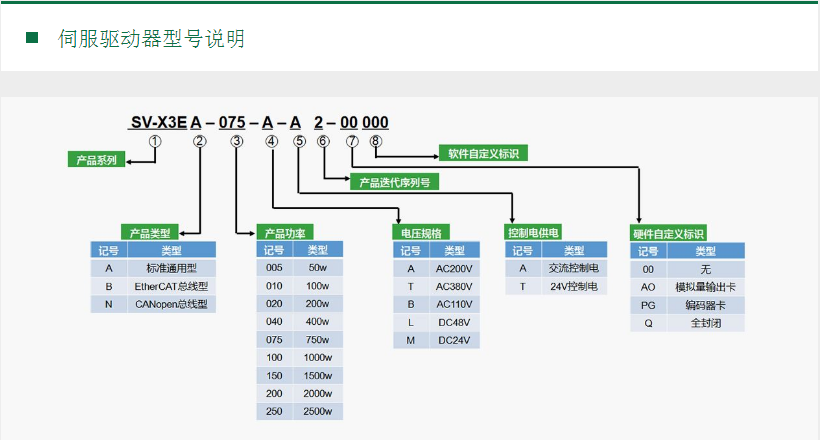
Task: Click the green 软件自定义标识 label
Action: click(x=483, y=153)
